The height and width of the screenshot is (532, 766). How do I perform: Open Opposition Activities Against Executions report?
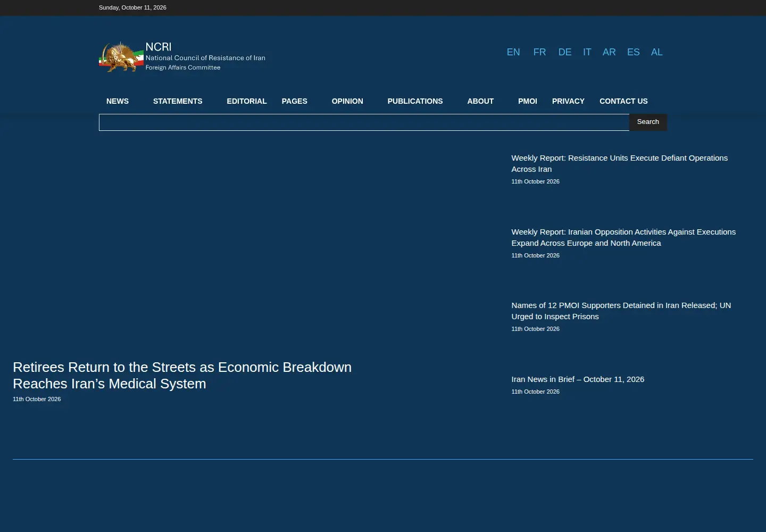pyautogui.click(x=623, y=237)
